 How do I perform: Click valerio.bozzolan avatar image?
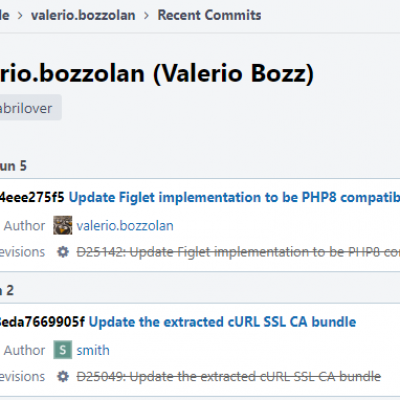[x=63, y=226]
